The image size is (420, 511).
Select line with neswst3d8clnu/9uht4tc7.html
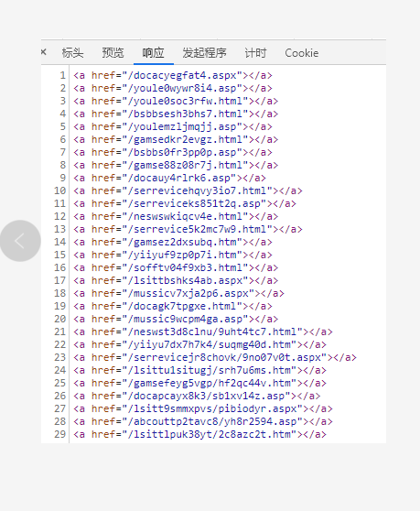click(203, 332)
